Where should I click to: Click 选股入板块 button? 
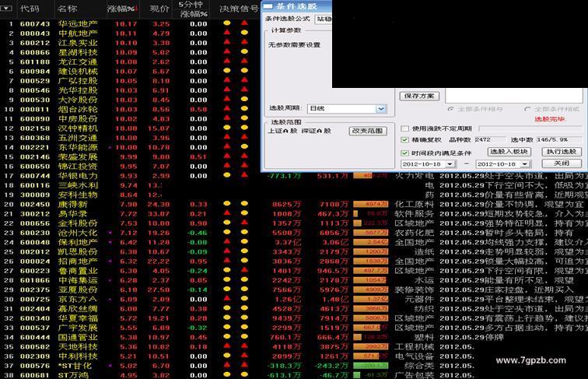click(509, 152)
